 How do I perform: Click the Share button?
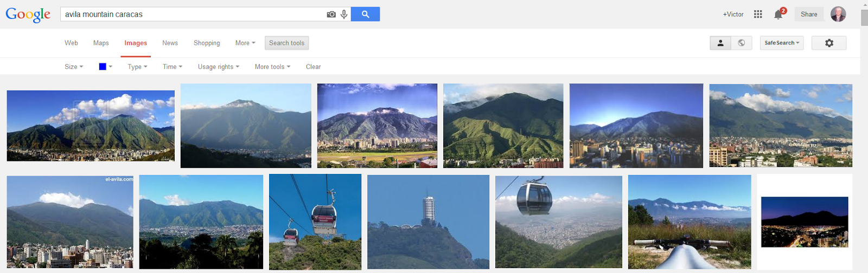point(809,14)
